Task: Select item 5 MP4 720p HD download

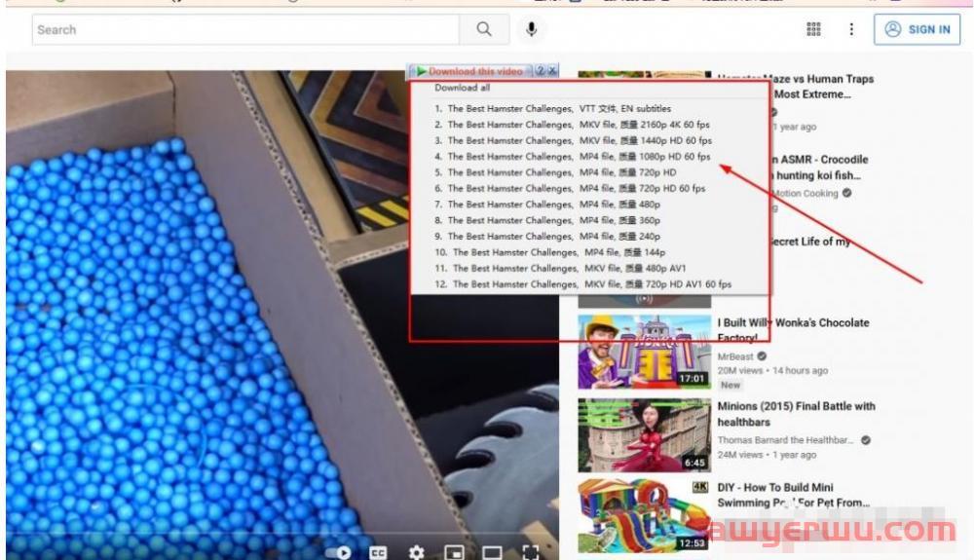Action: pos(555,172)
